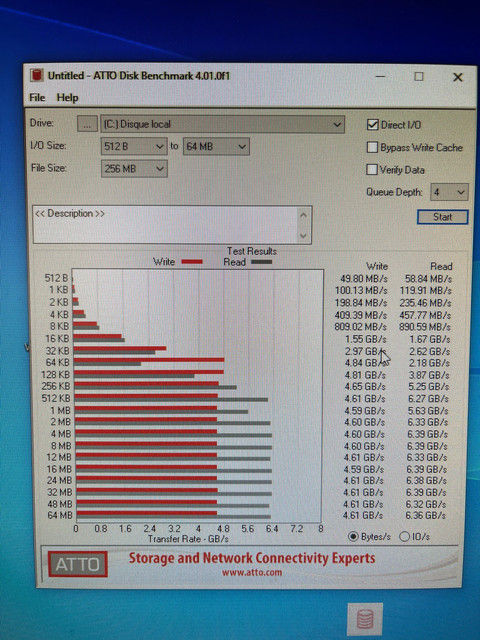Start the benchmark with Start button
480x640 pixels.
point(442,217)
